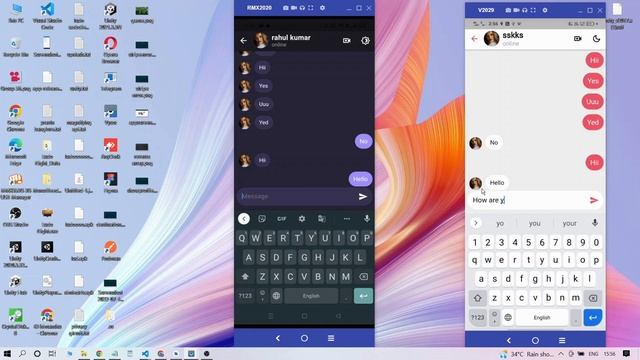The height and width of the screenshot is (360, 640).
Task: Send the 'How are y' message
Action: point(594,200)
